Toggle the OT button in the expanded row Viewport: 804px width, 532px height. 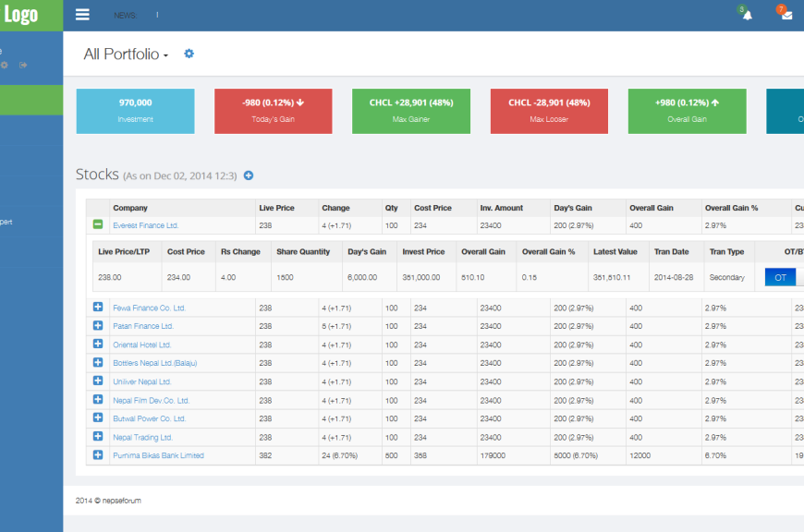pyautogui.click(x=779, y=277)
